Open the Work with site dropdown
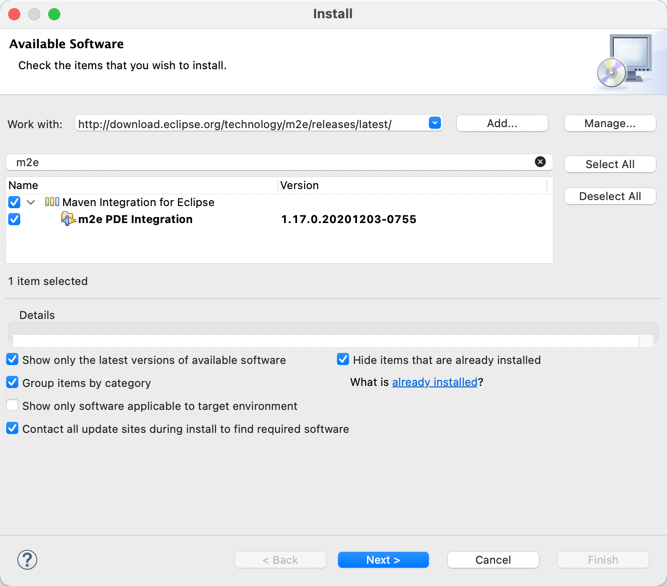This screenshot has height=586, width=667. (x=435, y=123)
